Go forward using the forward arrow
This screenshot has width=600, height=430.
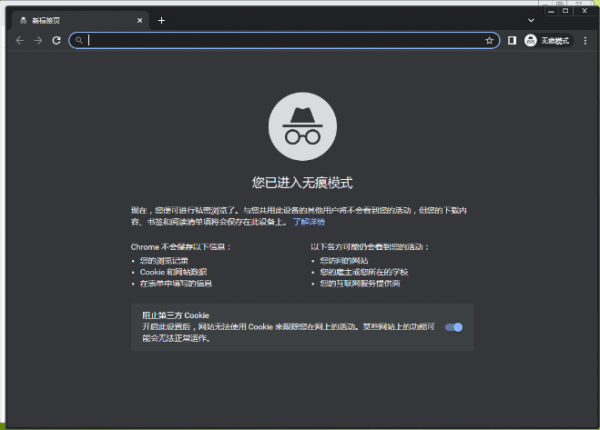38,41
